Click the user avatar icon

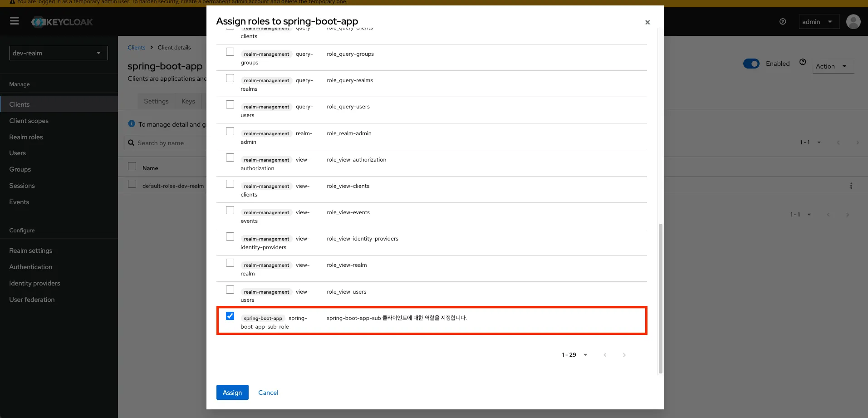(853, 21)
